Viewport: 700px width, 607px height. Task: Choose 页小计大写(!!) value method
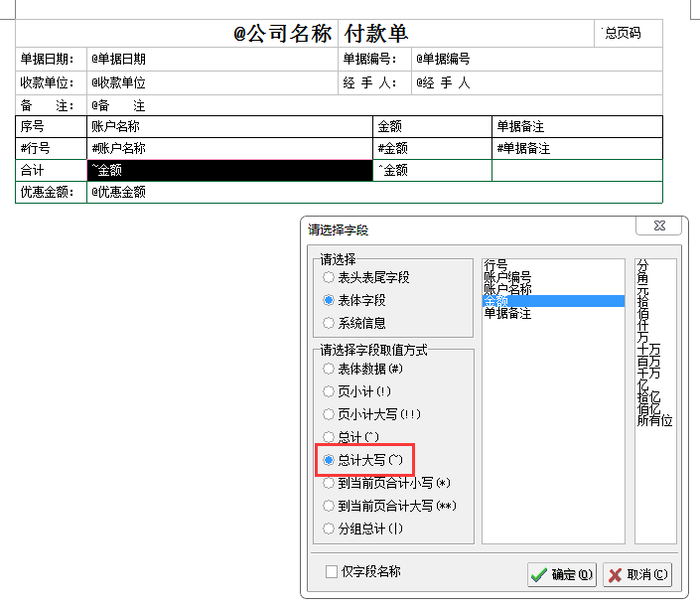372,414
